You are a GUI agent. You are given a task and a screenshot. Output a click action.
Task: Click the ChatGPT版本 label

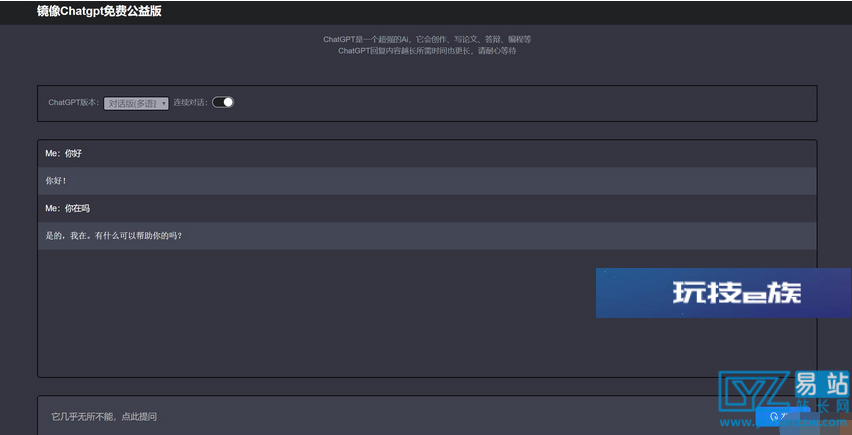pos(74,102)
